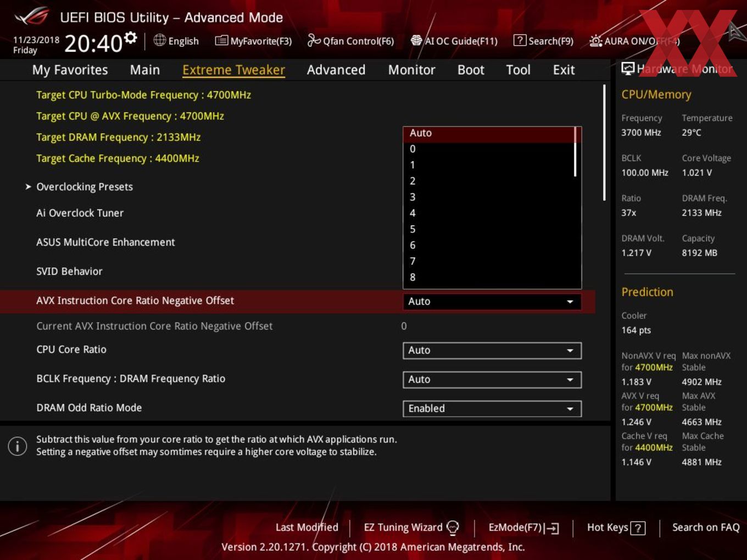The width and height of the screenshot is (747, 560).
Task: Choose offset value 2 in list
Action: coord(489,181)
